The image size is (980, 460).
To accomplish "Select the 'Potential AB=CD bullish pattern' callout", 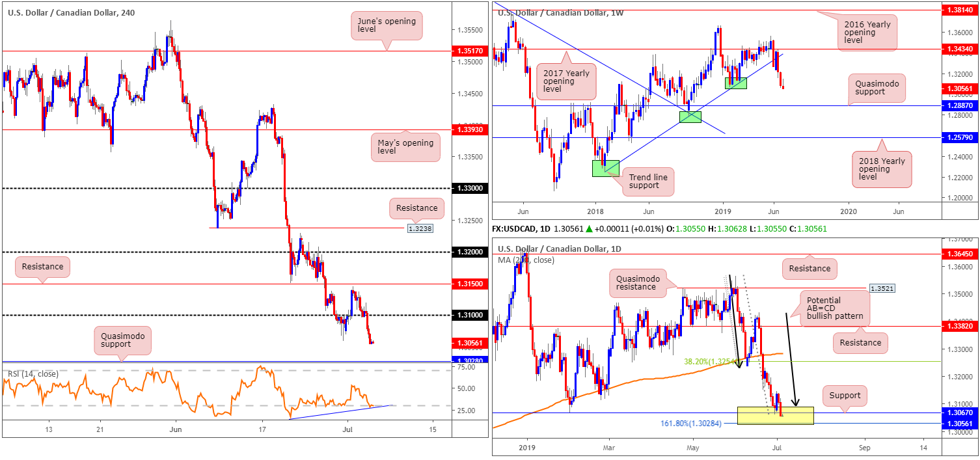I will tap(834, 308).
